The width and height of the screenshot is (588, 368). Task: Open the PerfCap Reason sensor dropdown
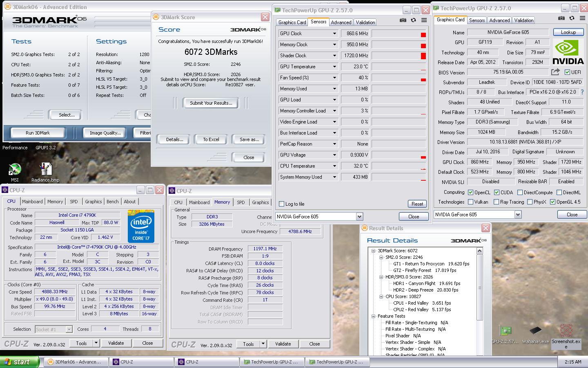[334, 144]
